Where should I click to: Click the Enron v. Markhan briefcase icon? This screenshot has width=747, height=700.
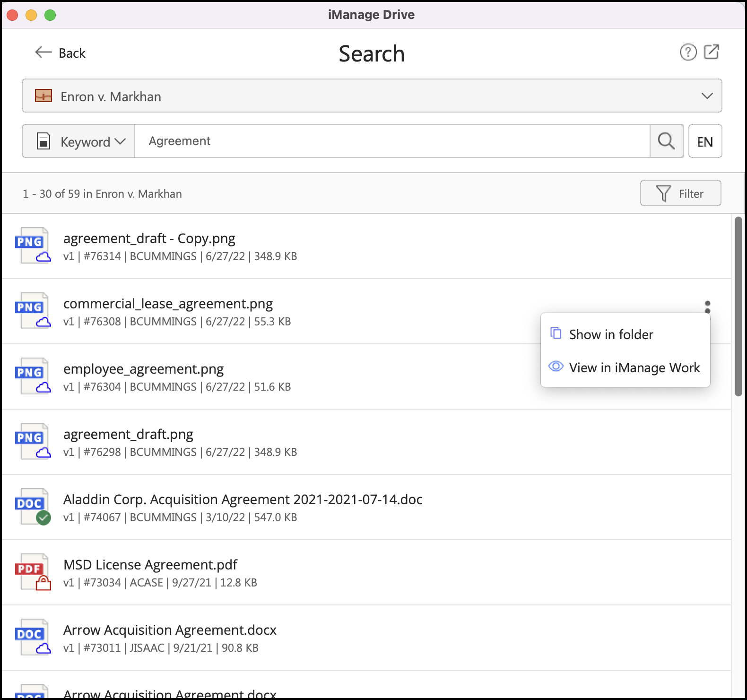(x=43, y=96)
